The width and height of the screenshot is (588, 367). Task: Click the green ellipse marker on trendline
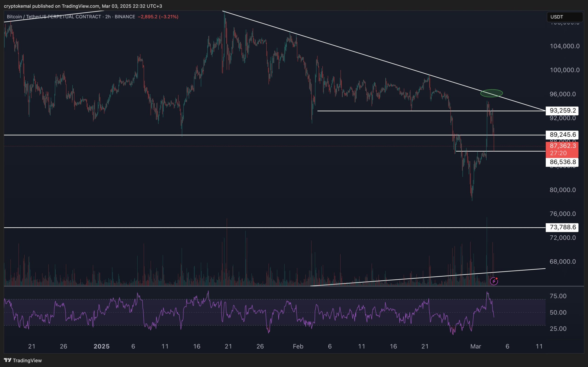pyautogui.click(x=491, y=93)
